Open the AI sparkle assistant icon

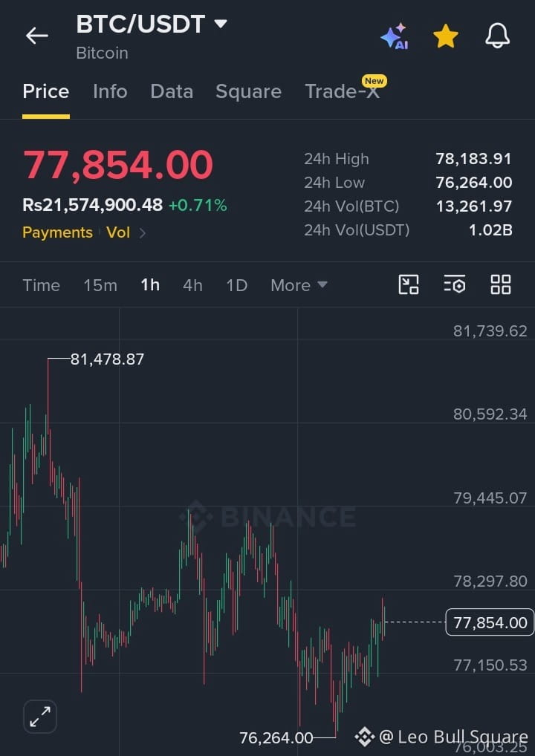click(395, 36)
